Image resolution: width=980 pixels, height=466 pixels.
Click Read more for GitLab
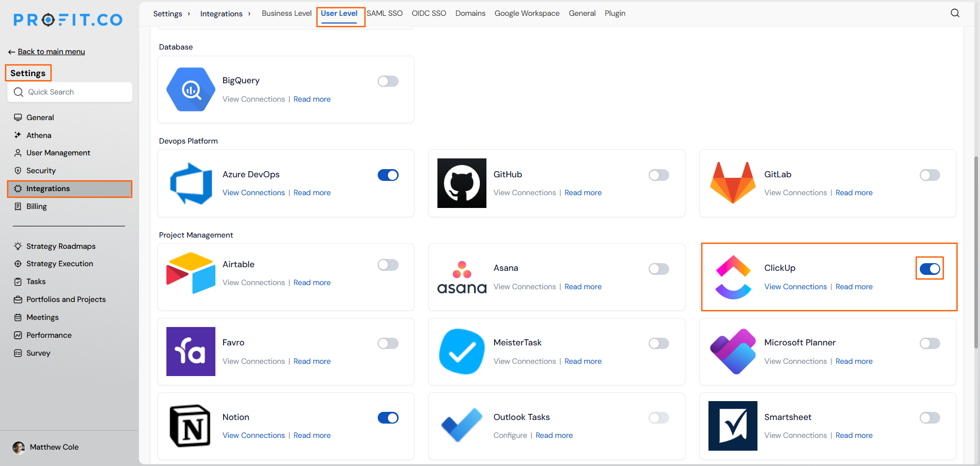tap(854, 193)
